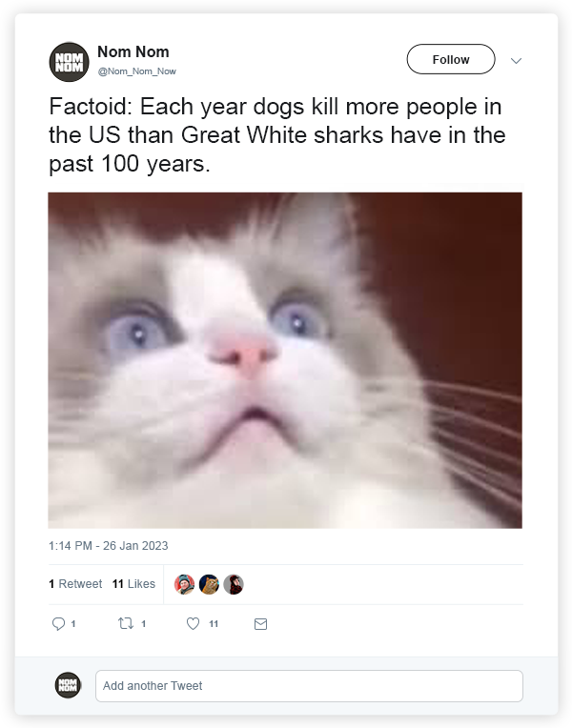Click the second liker's cat avatar
The image size is (572, 728).
tap(209, 584)
